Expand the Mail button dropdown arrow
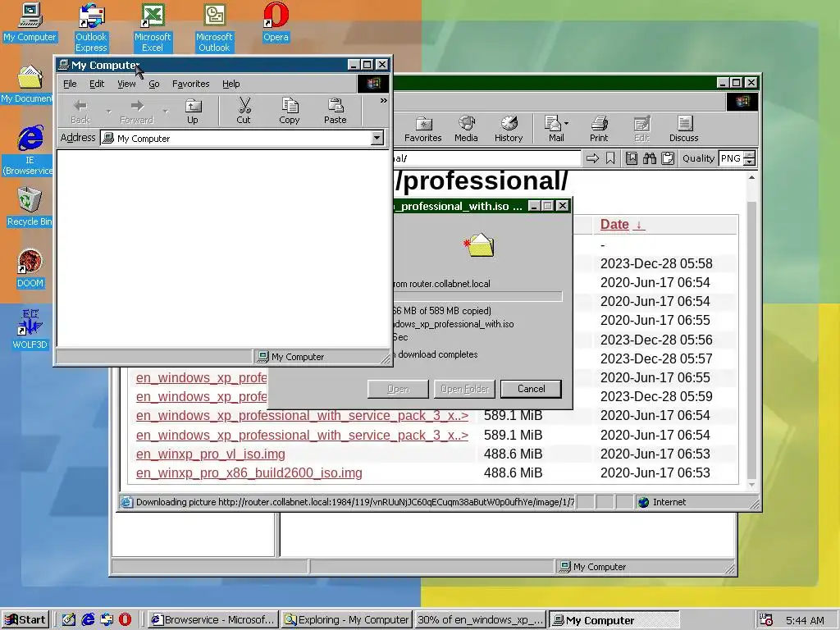The width and height of the screenshot is (840, 630). (x=566, y=124)
